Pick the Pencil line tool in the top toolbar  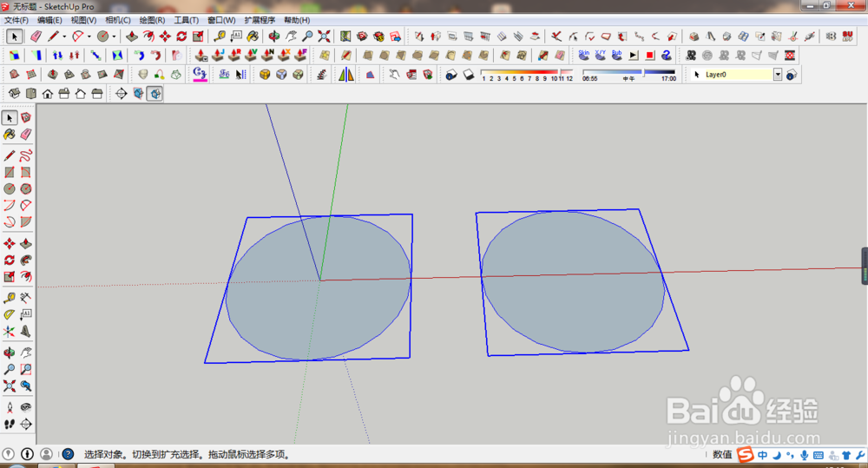53,36
